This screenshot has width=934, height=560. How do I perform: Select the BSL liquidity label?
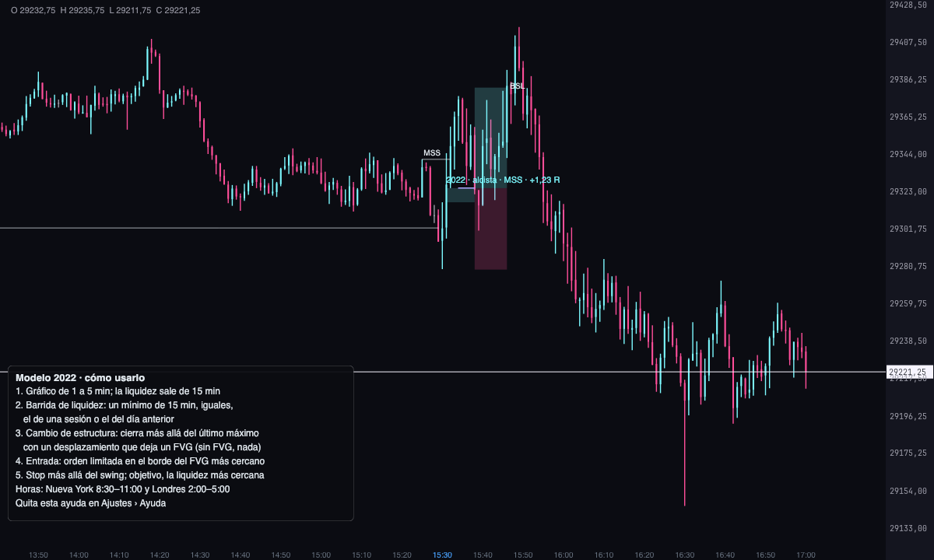coord(517,86)
